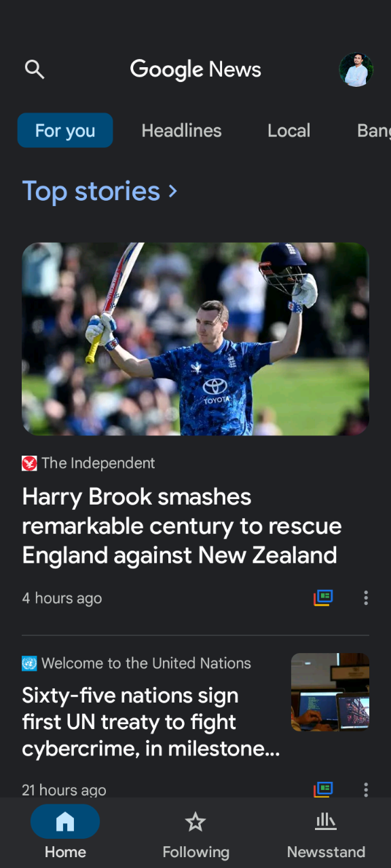This screenshot has height=868, width=391.
Task: Open the Following star tab
Action: tap(195, 833)
